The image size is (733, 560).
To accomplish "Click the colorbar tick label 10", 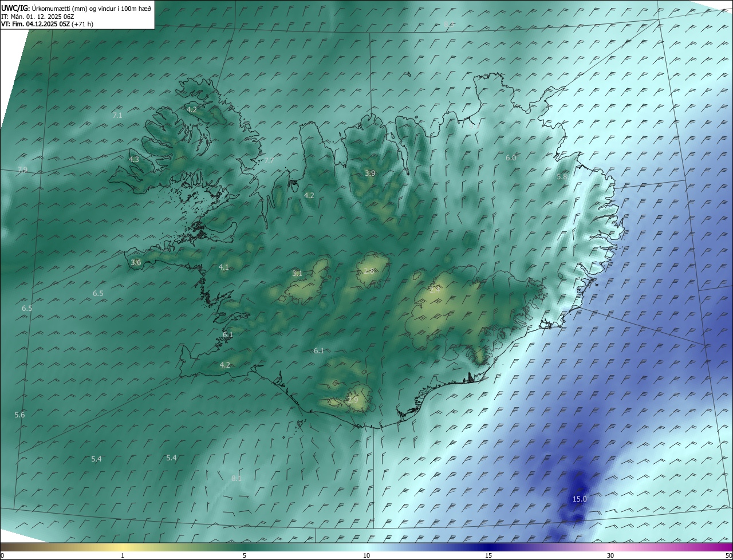I will (366, 555).
